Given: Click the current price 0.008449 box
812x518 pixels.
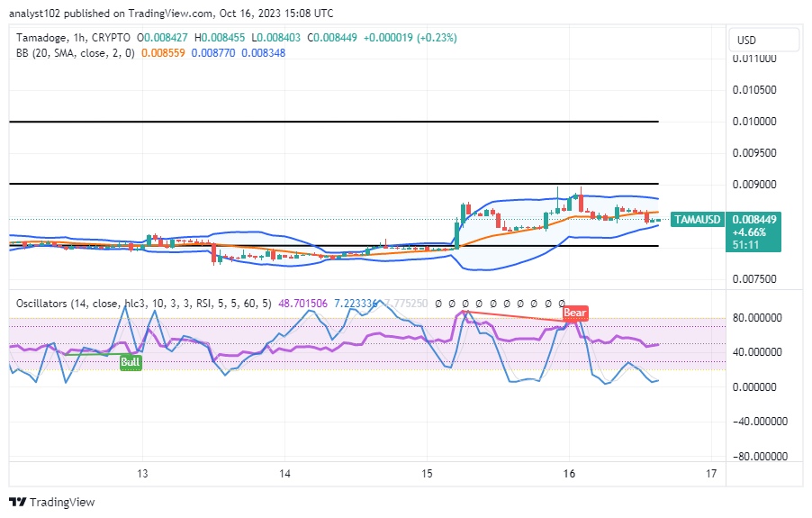Looking at the screenshot, I should [754, 220].
